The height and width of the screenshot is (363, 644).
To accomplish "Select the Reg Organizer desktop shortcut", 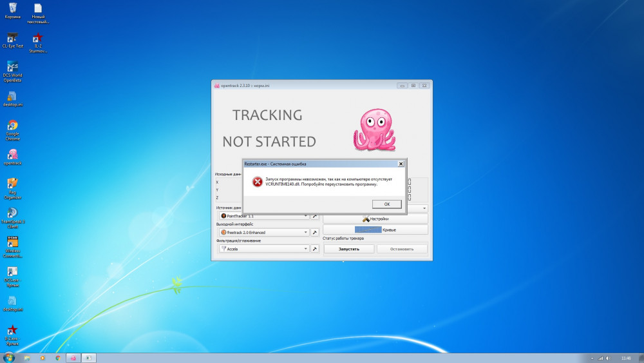I will coord(13,189).
